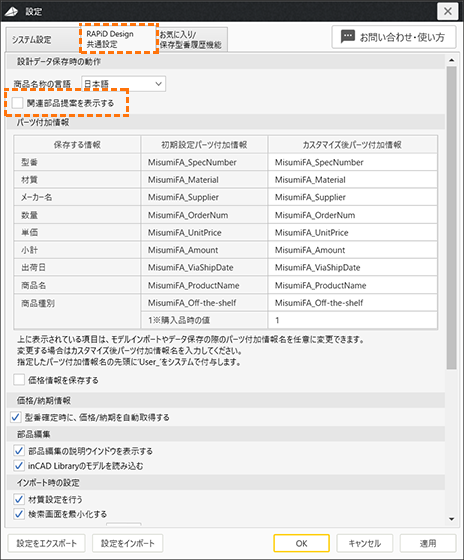Screen dimensions: 464x560
Task: Uncheck inCAD Libraryのモデルを読み込む
Action: coord(19,466)
